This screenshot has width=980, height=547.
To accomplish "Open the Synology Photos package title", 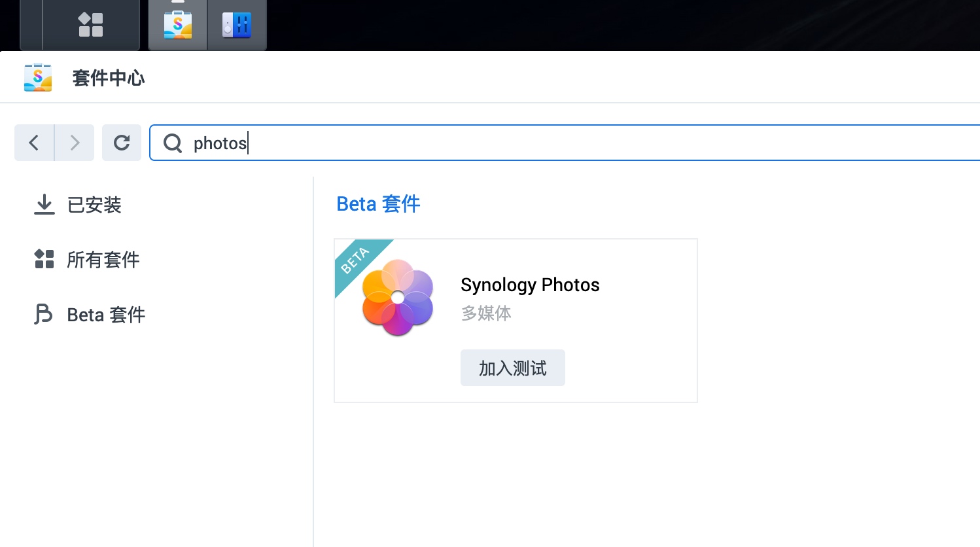I will pos(530,285).
